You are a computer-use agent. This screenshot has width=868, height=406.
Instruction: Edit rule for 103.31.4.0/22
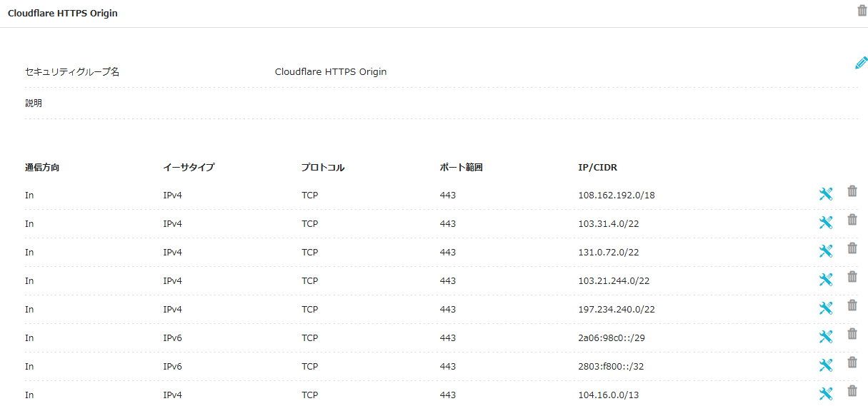pyautogui.click(x=826, y=223)
